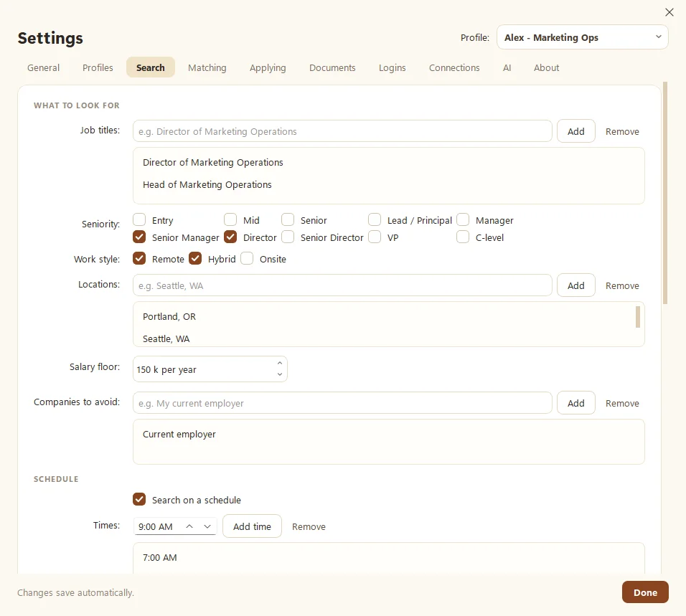Go to the Matching tab
This screenshot has height=616, width=686.
pyautogui.click(x=207, y=67)
